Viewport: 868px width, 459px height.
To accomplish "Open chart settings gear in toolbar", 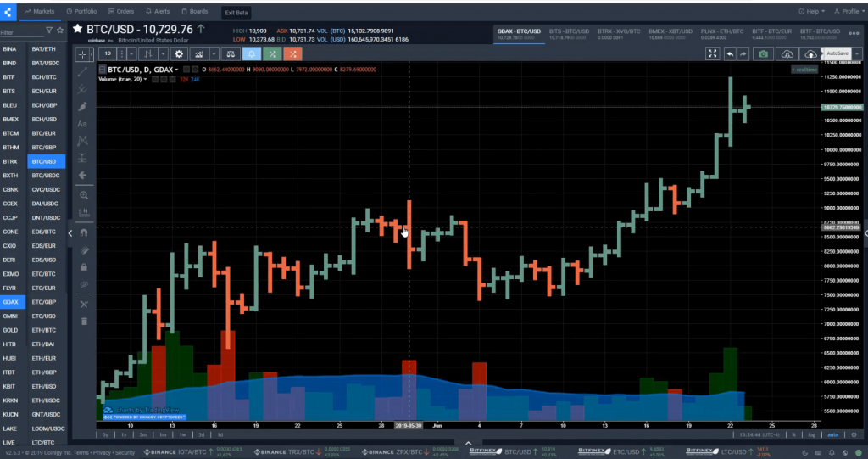I will coord(179,53).
